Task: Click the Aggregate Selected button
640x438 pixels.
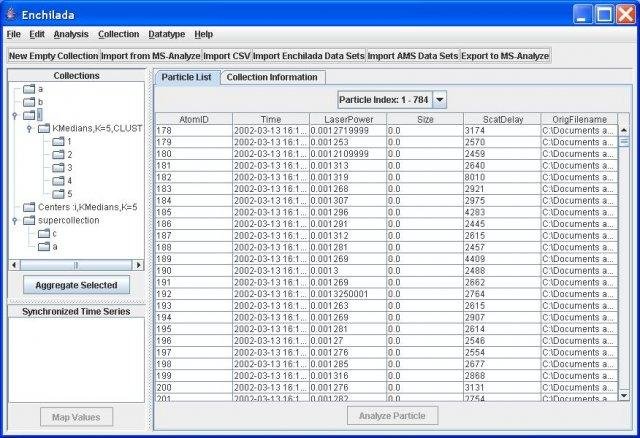Action: (x=76, y=285)
